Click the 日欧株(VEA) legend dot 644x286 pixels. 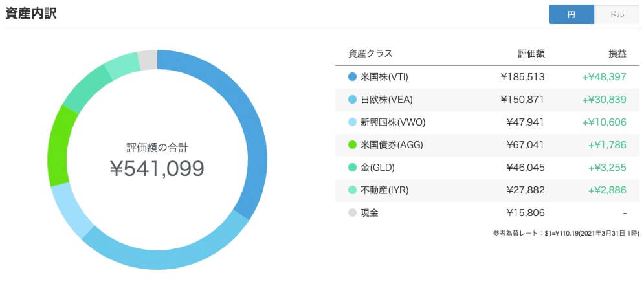[x=352, y=99]
